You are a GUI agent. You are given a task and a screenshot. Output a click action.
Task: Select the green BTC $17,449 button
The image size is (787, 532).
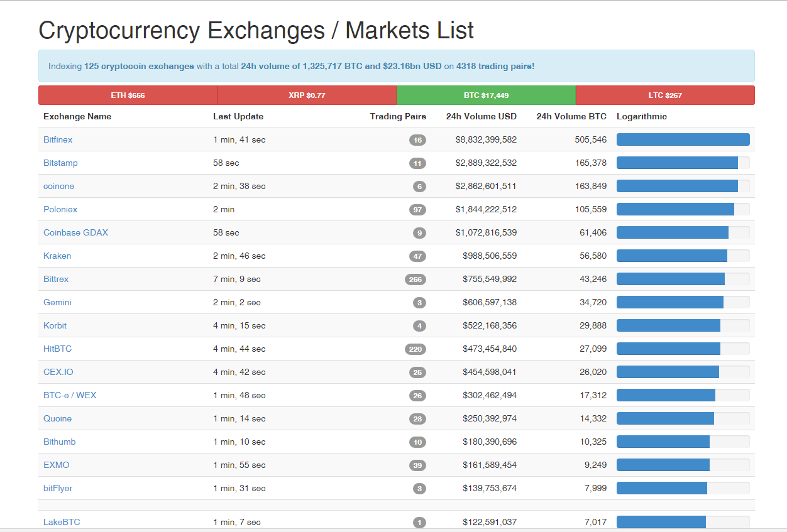click(x=486, y=95)
